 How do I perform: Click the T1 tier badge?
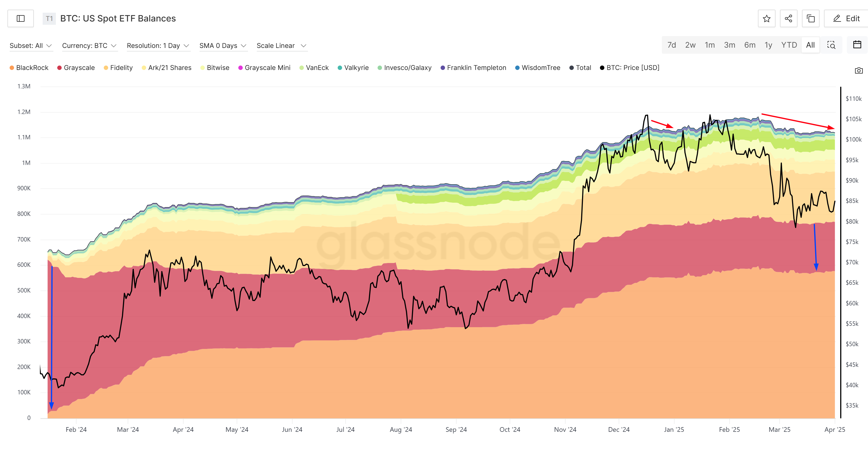coord(49,18)
